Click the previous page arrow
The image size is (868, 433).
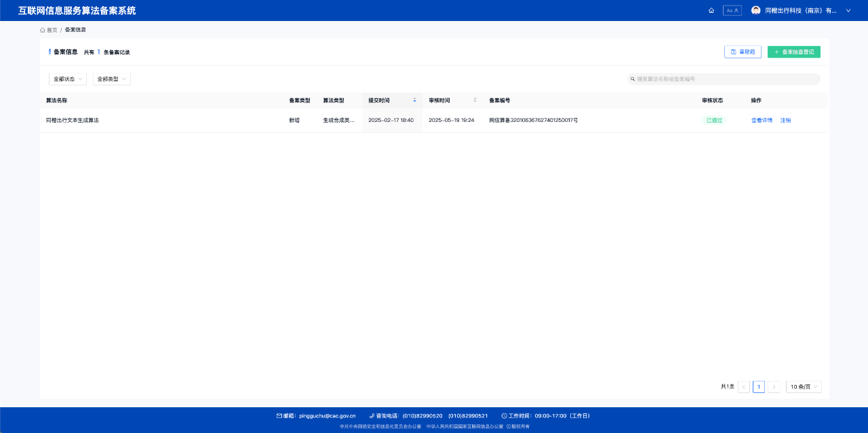(x=744, y=387)
